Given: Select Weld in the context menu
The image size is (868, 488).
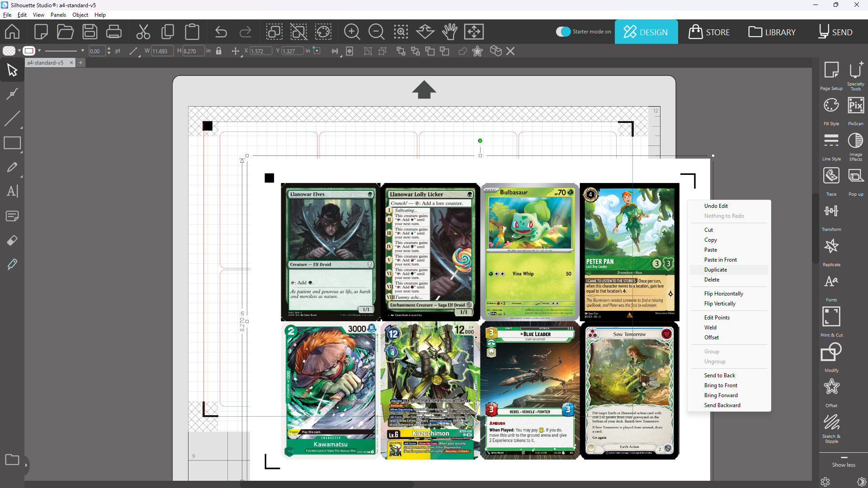Looking at the screenshot, I should [x=729, y=328].
